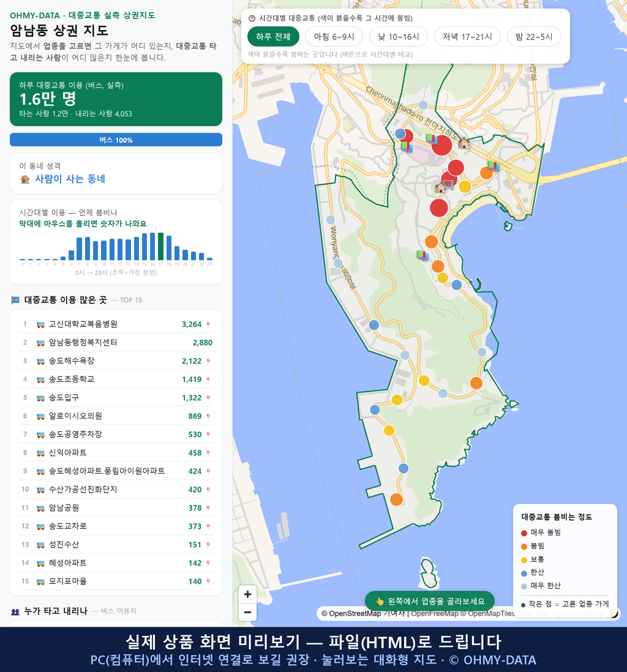Click the light blue 매우 한산 legend dot
The image size is (627, 672).
click(x=524, y=586)
